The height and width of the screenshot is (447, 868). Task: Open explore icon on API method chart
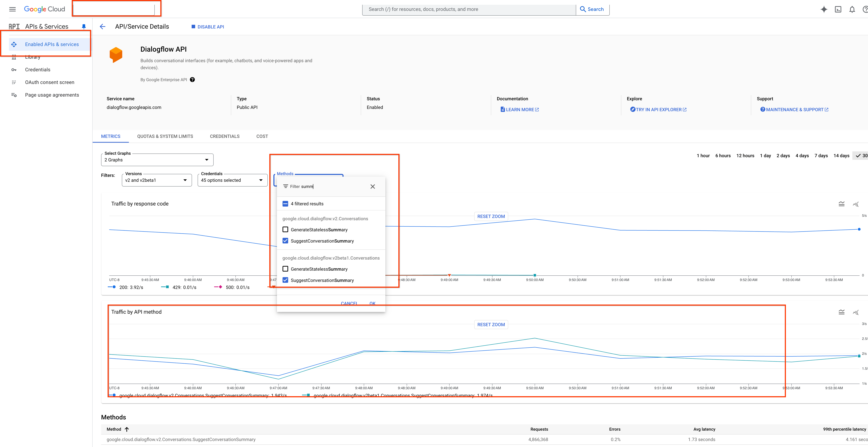(x=856, y=312)
